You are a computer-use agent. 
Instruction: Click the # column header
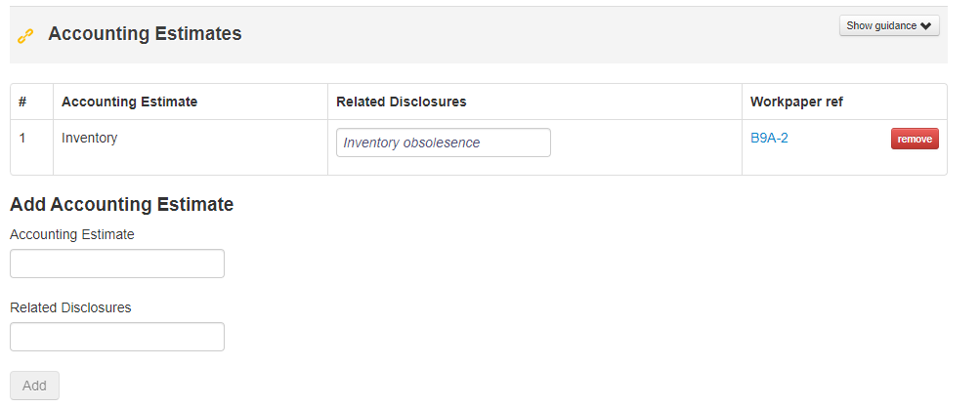pyautogui.click(x=22, y=102)
